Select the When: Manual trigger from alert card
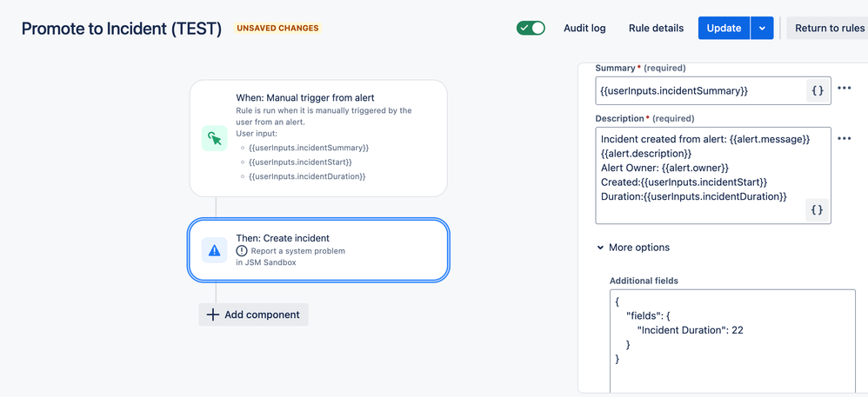The height and width of the screenshot is (397, 868). (x=318, y=138)
